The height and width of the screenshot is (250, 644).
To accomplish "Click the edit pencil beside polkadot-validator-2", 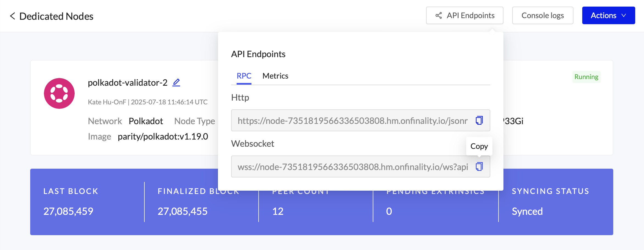I will click(x=177, y=82).
